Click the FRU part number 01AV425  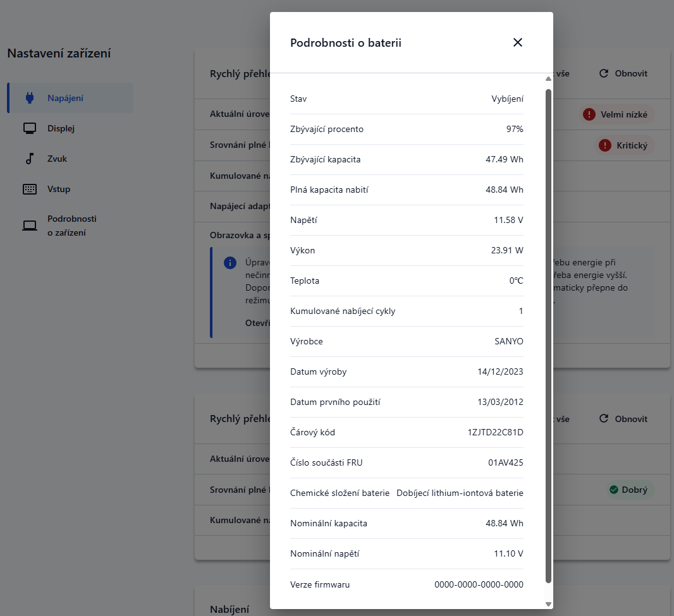[x=505, y=462]
